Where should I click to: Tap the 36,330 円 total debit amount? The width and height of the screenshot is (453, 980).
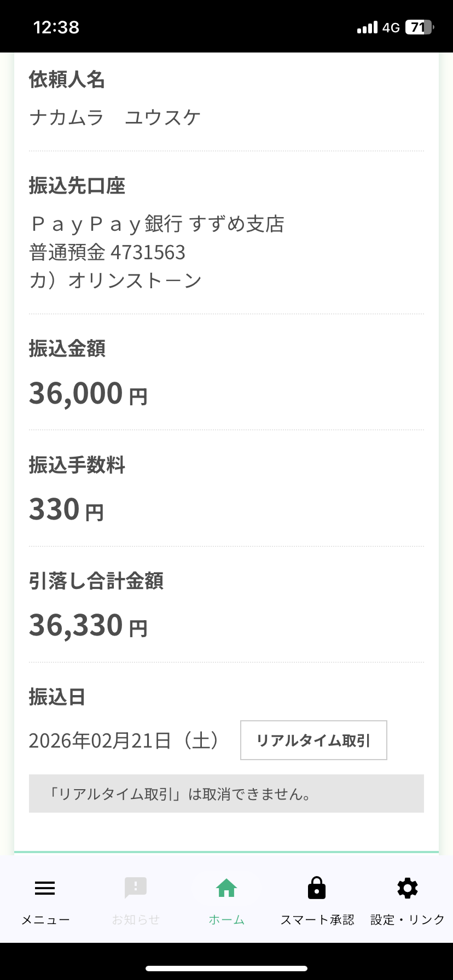88,626
